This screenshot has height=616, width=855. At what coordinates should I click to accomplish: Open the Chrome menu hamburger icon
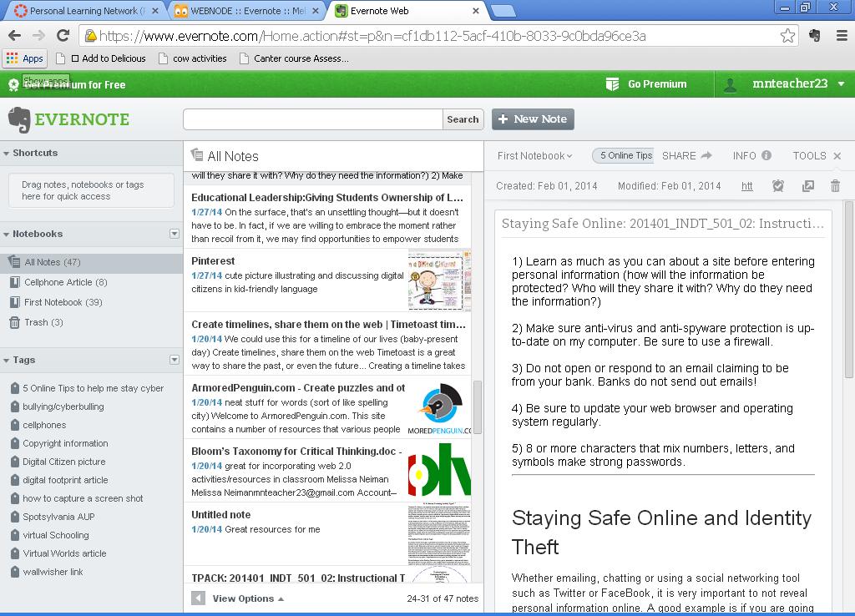(842, 36)
